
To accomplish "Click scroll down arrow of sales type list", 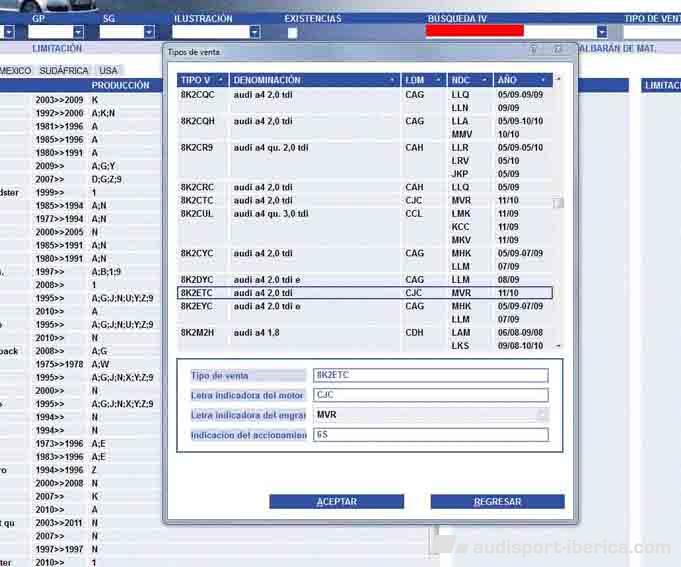I will [x=559, y=346].
